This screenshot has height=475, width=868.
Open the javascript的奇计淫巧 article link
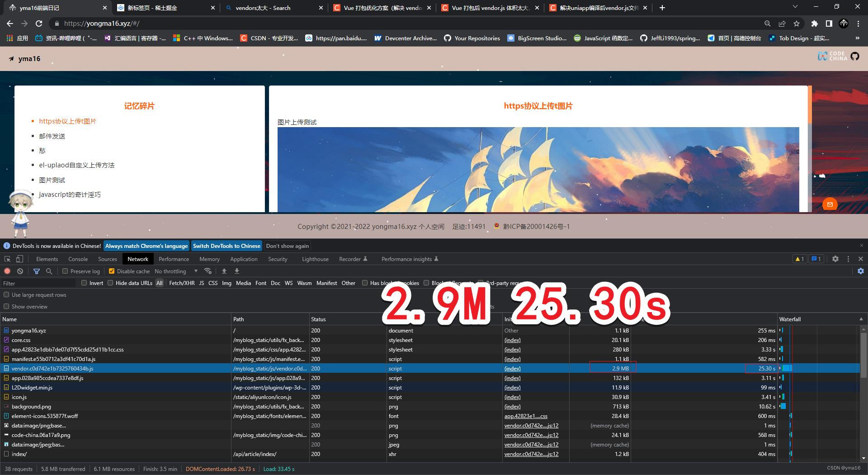[x=70, y=195]
